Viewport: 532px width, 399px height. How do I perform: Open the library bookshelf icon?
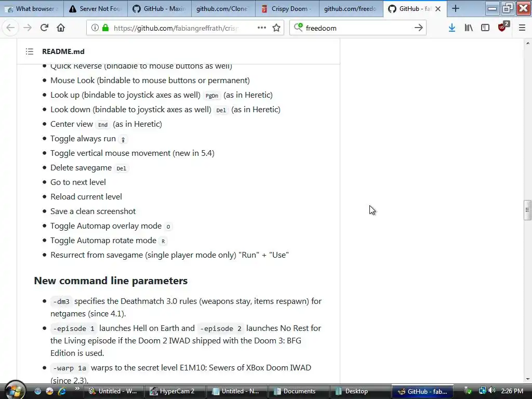(x=469, y=28)
